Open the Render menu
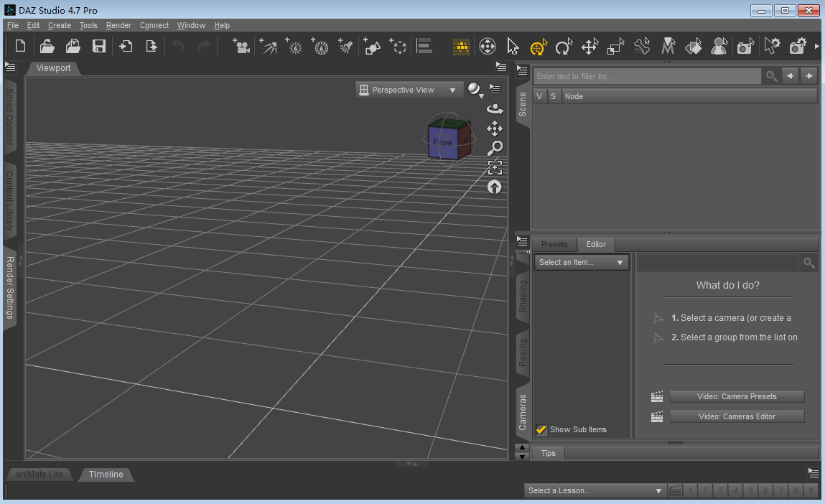The image size is (825, 504). tap(119, 25)
